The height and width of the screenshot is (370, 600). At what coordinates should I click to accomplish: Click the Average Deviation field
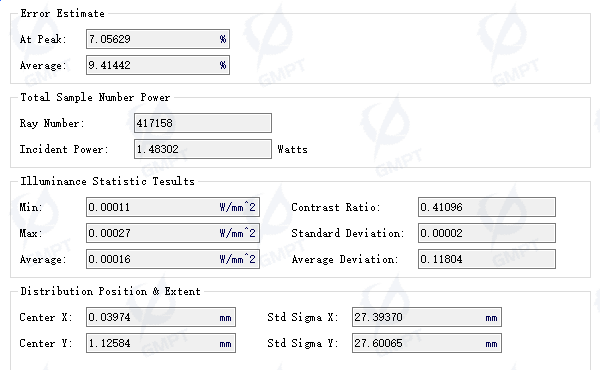[487, 259]
